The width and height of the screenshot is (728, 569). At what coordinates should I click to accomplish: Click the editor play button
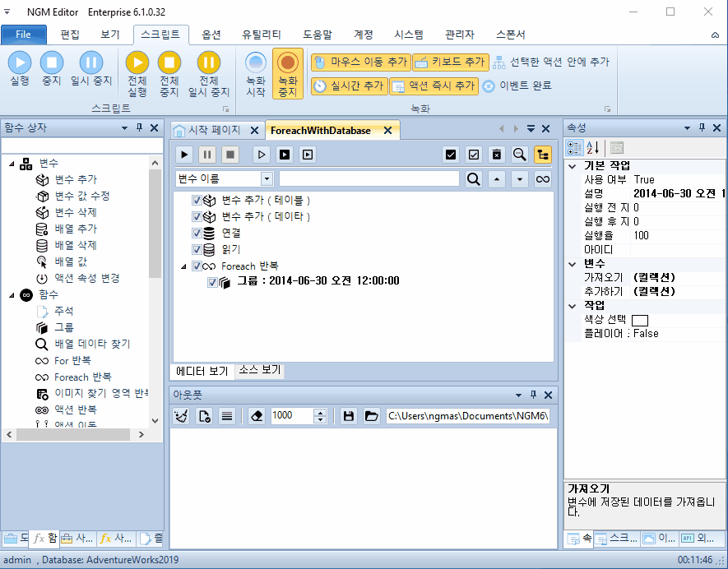(x=184, y=155)
